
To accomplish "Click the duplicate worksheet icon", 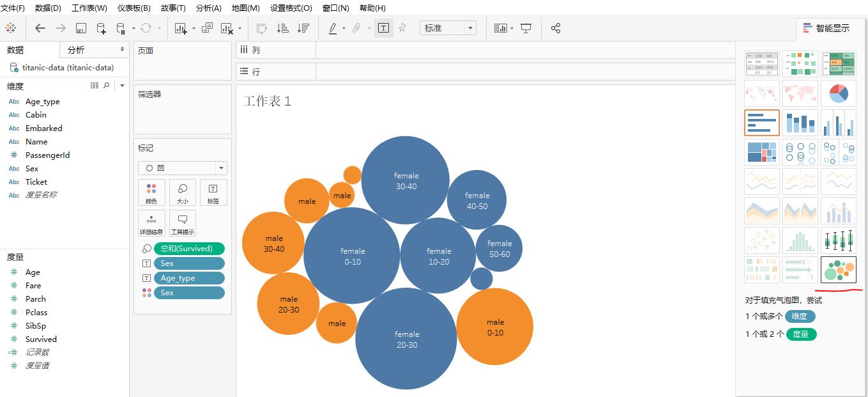I will pyautogui.click(x=207, y=28).
